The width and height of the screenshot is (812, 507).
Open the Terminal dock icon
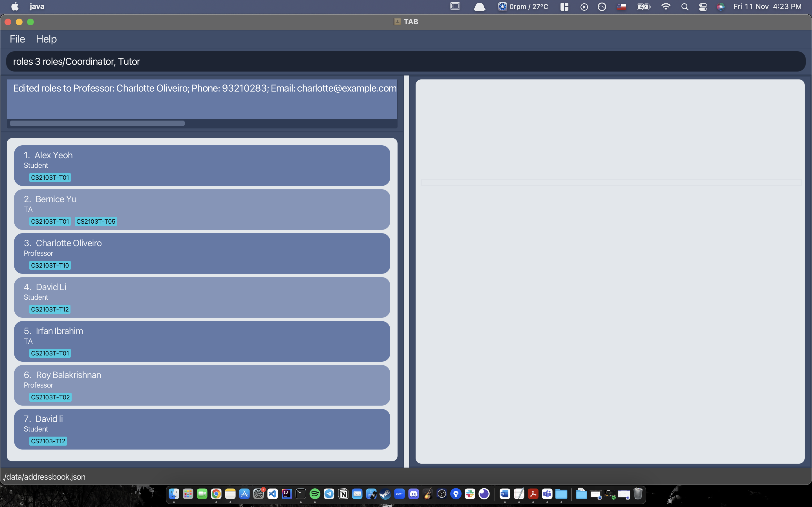[301, 493]
